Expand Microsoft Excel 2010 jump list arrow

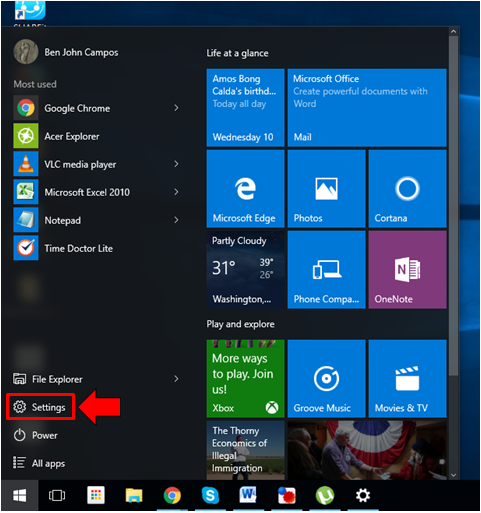tap(176, 192)
